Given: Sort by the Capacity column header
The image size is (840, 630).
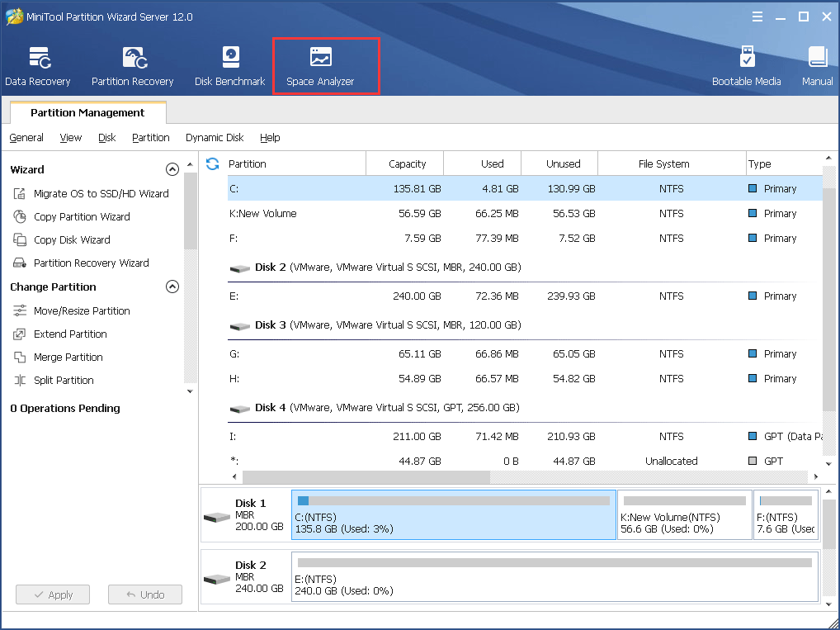Looking at the screenshot, I should tap(405, 164).
